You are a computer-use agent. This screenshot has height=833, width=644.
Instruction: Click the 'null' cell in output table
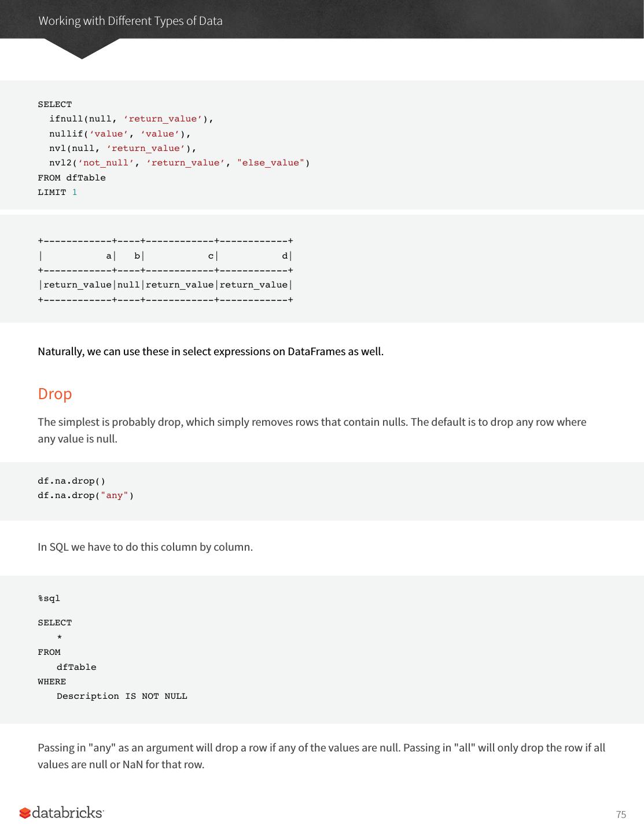coord(128,285)
